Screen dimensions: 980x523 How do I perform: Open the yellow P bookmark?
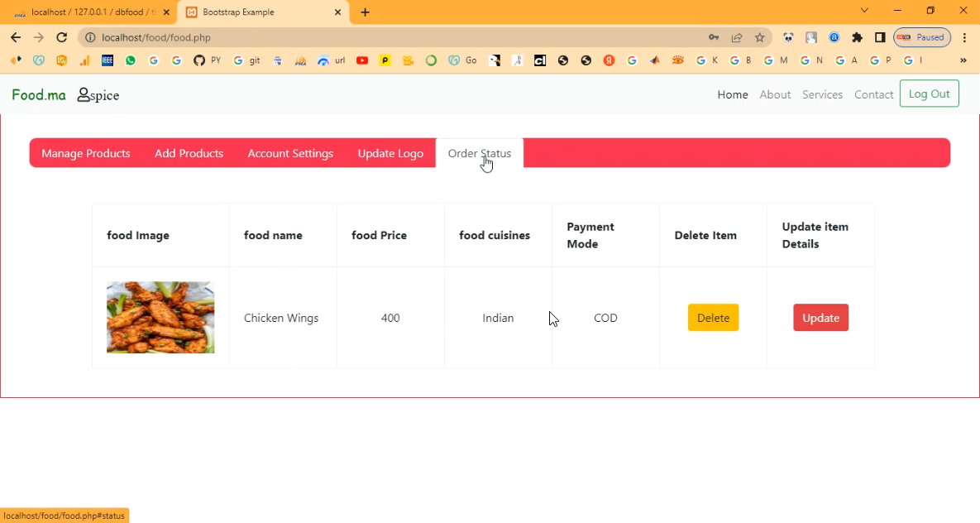pos(385,60)
